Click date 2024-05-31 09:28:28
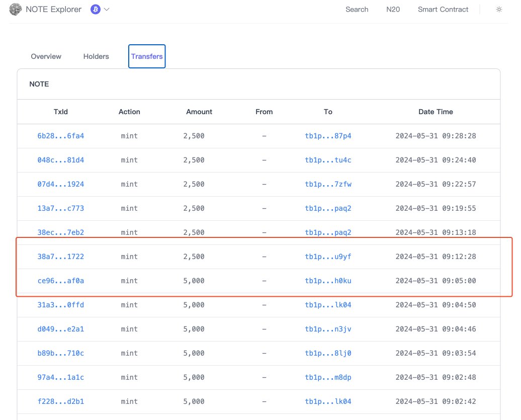Viewport: 521px width, 420px height. point(436,136)
